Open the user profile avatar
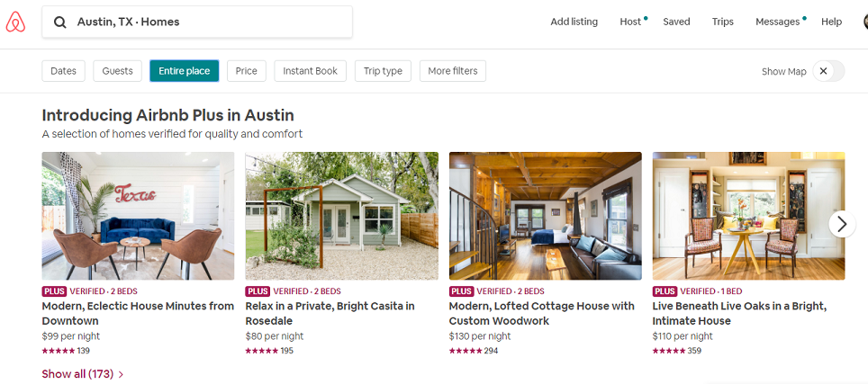Image resolution: width=868 pixels, height=384 pixels. 864,22
